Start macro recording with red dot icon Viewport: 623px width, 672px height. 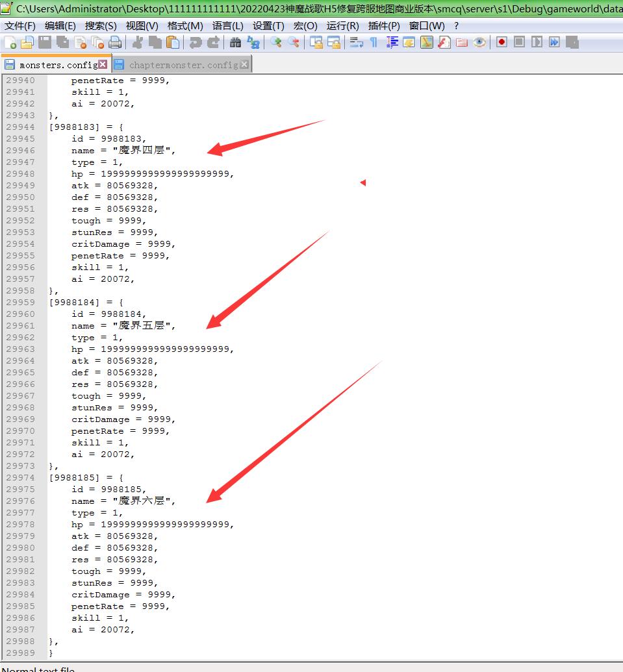(x=502, y=42)
